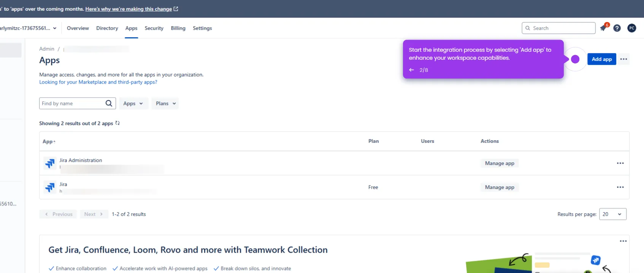Open more actions for Jira Administration row
This screenshot has height=273, width=644.
click(620, 163)
